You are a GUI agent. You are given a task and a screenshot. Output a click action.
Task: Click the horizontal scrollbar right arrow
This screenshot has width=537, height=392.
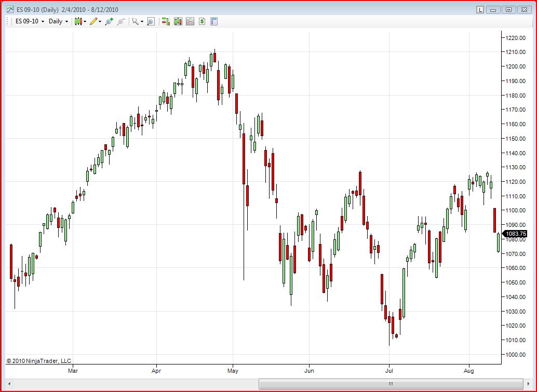(528, 384)
